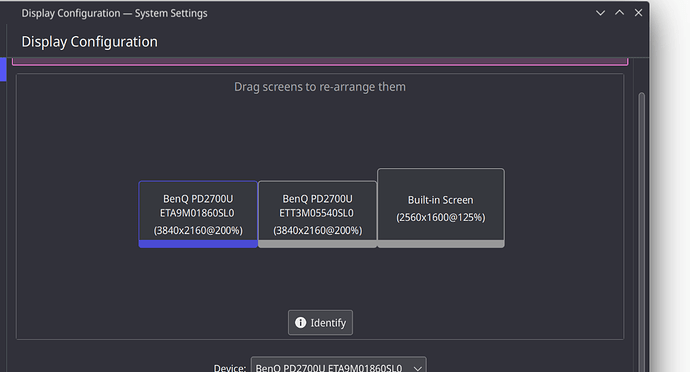
Task: Close the System Settings window
Action: pos(638,13)
